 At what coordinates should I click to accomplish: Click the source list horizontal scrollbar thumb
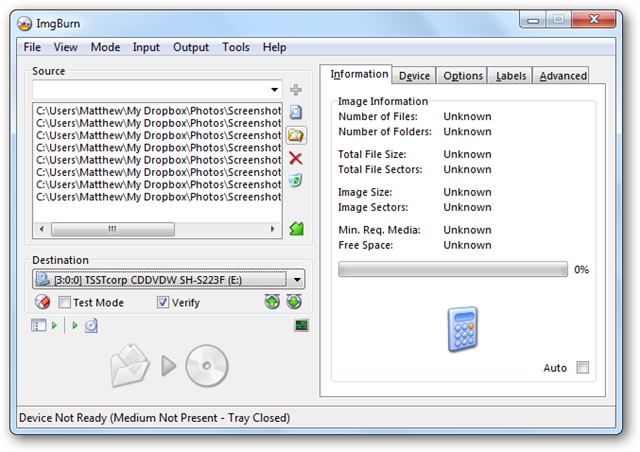coord(113,229)
